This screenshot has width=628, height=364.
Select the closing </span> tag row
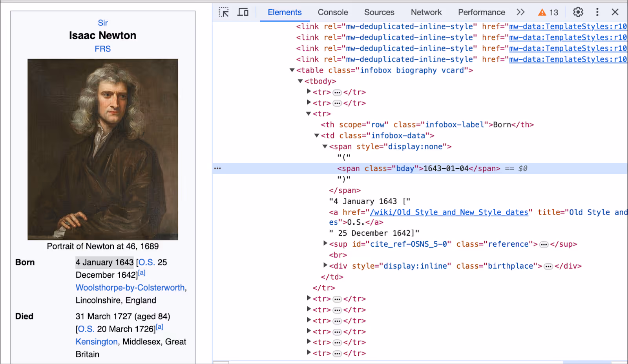point(345,190)
